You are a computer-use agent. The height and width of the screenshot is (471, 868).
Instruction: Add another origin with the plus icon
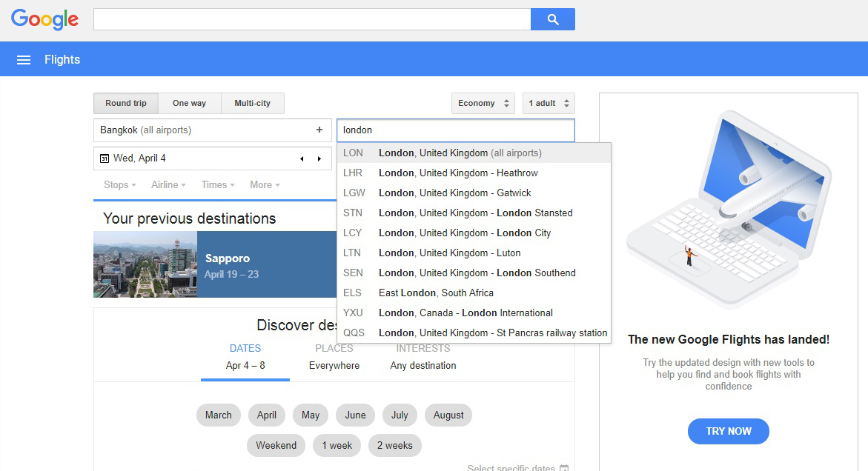319,130
